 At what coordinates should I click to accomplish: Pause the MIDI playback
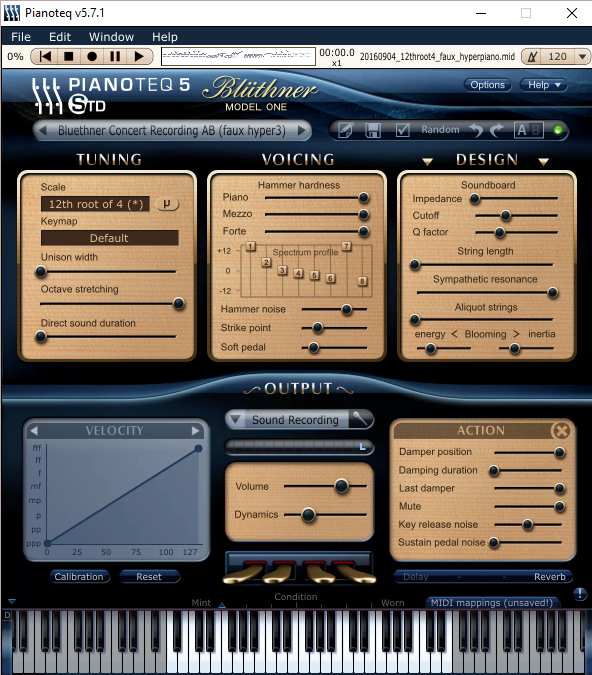(x=115, y=56)
